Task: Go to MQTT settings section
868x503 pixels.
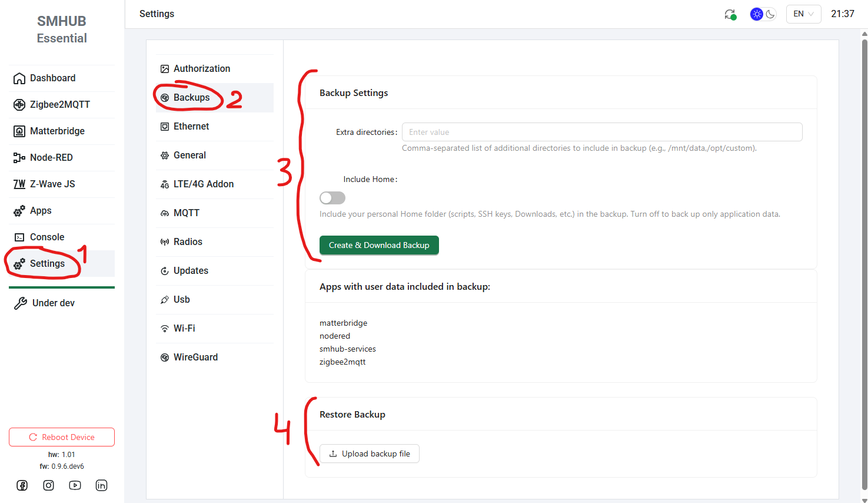Action: [186, 213]
